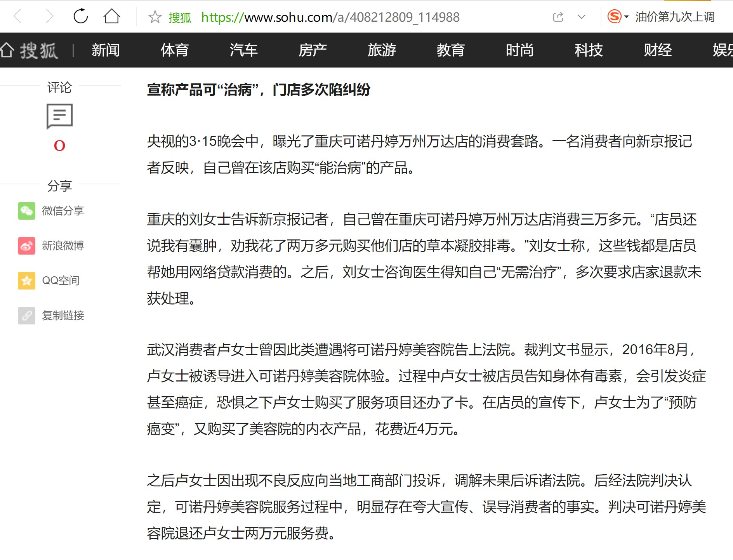Open the 教育 navigation tab
Viewport: 733px width, 560px height.
coord(451,50)
